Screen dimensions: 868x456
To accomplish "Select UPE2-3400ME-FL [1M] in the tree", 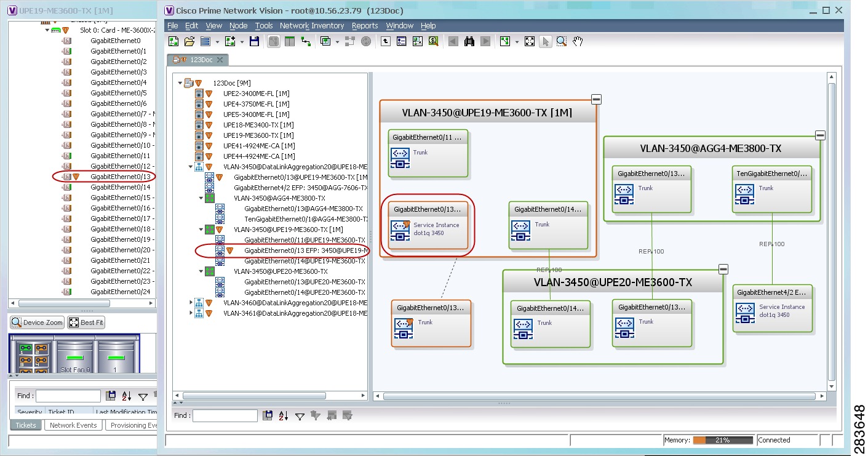I will 257,94.
